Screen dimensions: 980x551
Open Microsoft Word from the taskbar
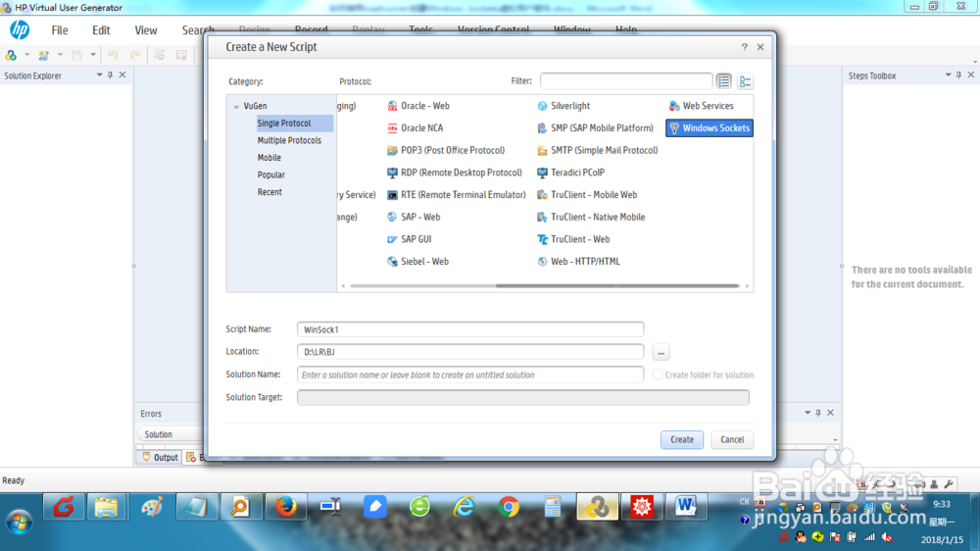686,507
